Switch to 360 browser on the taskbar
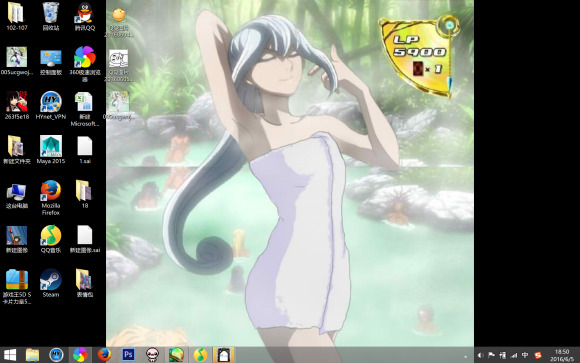Screen dimensions: 580x363 (x=80, y=355)
